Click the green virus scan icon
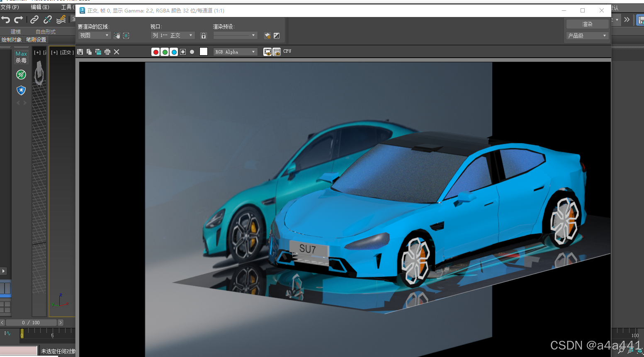 21,75
